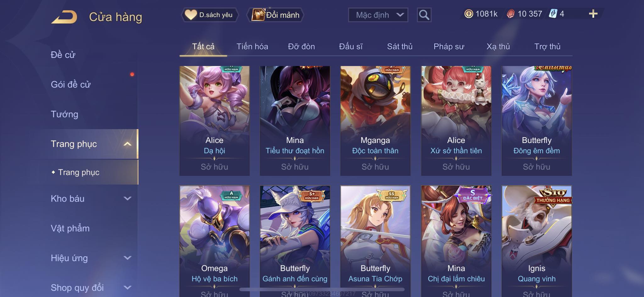Click the blue voucher ticket icon
The width and height of the screenshot is (644, 297).
tap(553, 14)
